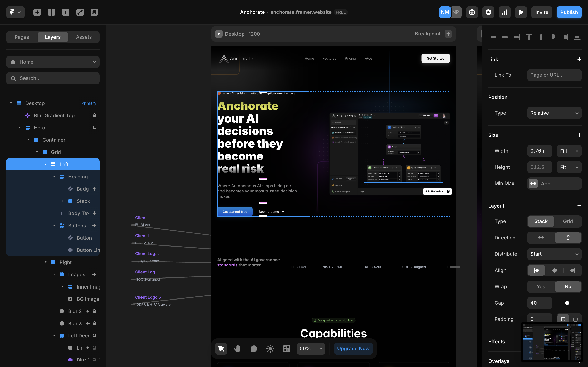The height and width of the screenshot is (367, 588).
Task: Switch layout type to Grid
Action: tap(568, 221)
